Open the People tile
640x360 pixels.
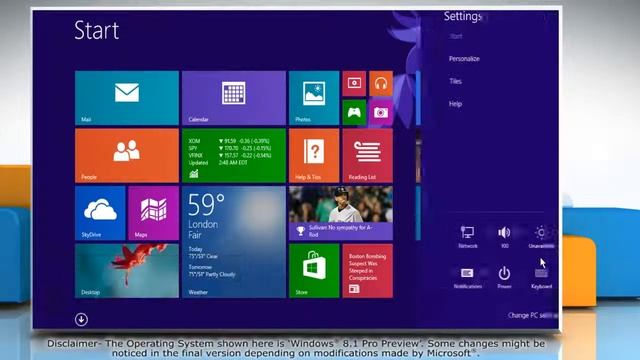click(x=127, y=156)
